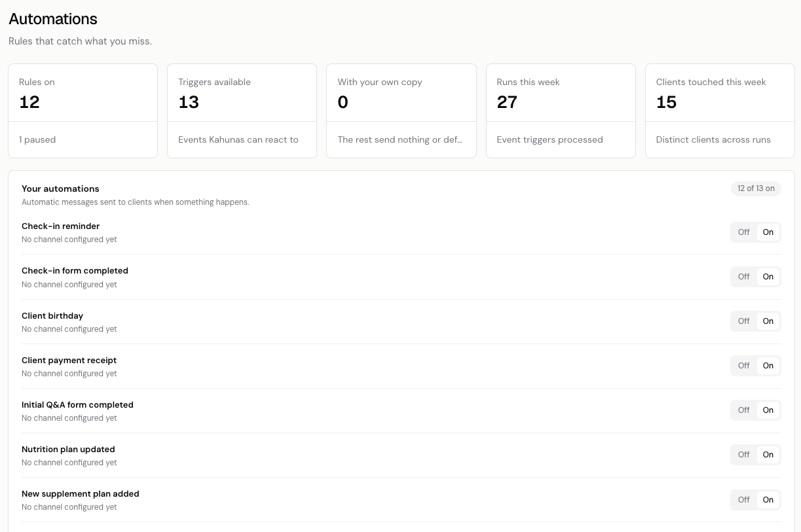Image resolution: width=801 pixels, height=532 pixels.
Task: Click Event triggers processed caption
Action: click(x=550, y=139)
